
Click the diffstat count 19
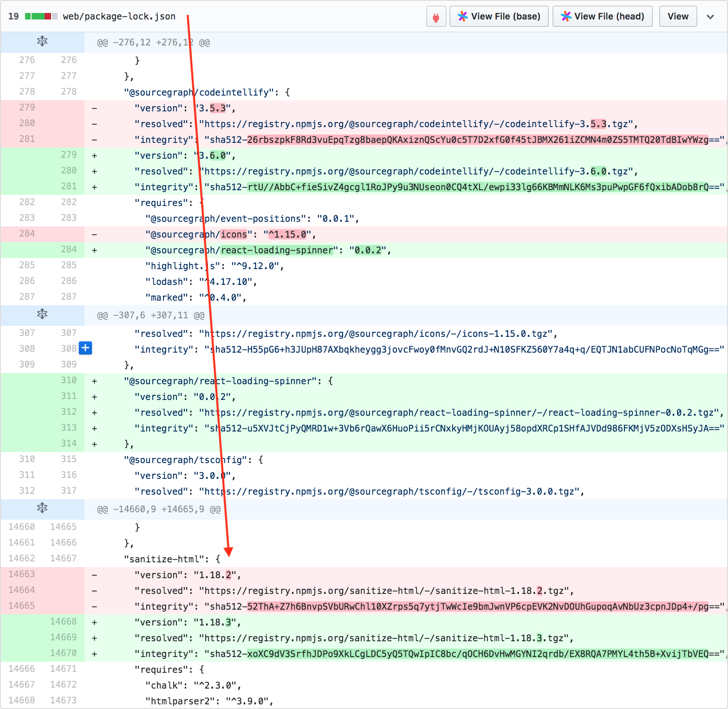[13, 16]
